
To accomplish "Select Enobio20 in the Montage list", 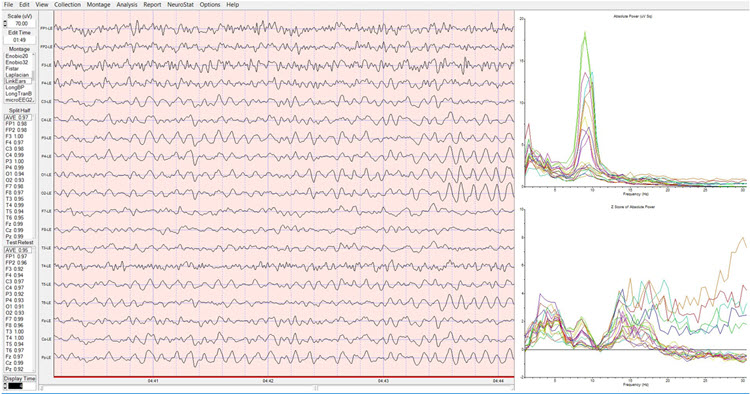I will [x=17, y=56].
